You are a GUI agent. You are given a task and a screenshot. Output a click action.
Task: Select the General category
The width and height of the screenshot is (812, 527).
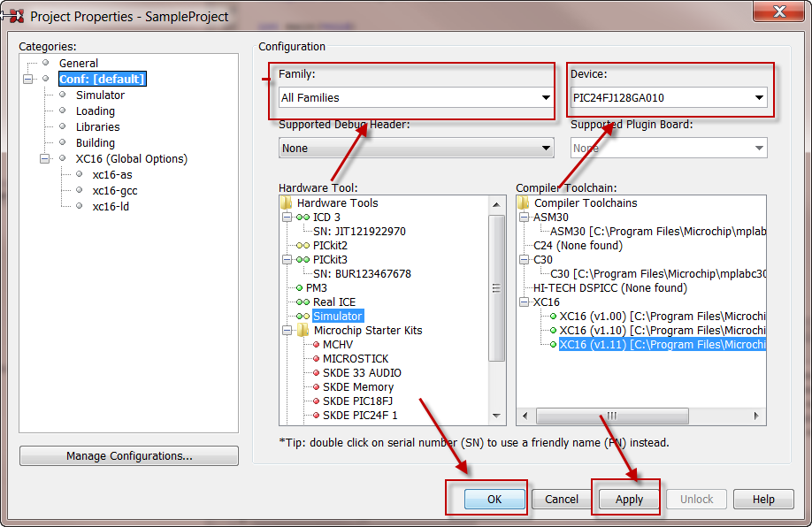click(x=79, y=64)
